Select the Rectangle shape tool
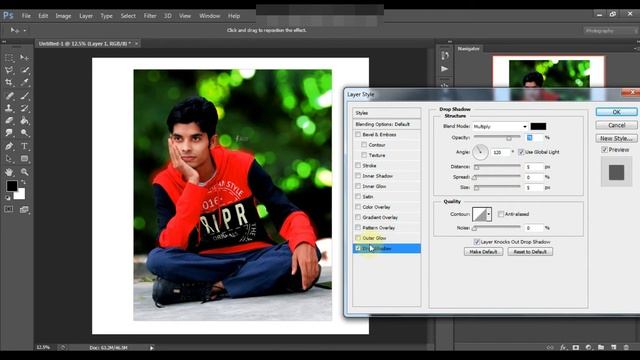The height and width of the screenshot is (360, 640). click(24, 159)
